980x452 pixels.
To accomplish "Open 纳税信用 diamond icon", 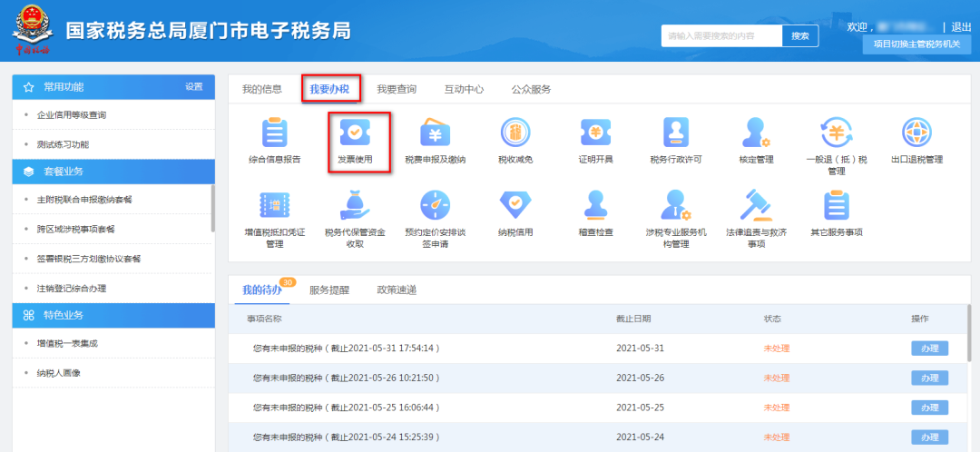I will [515, 206].
